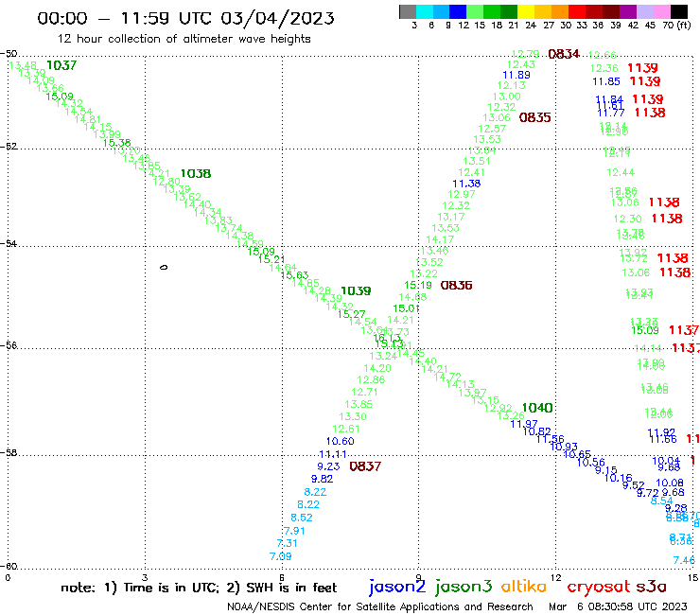Click the 'jason3' satellite legend label
700x615 pixels.
[464, 588]
